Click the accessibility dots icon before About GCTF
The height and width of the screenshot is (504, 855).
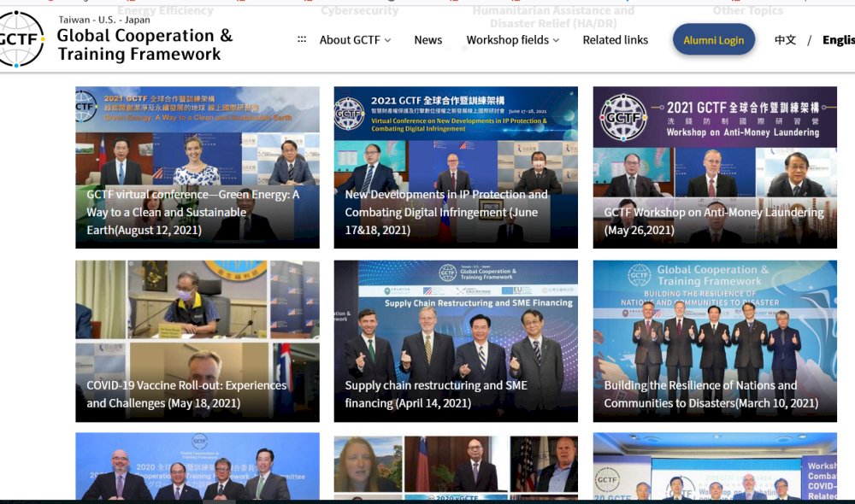tap(302, 39)
